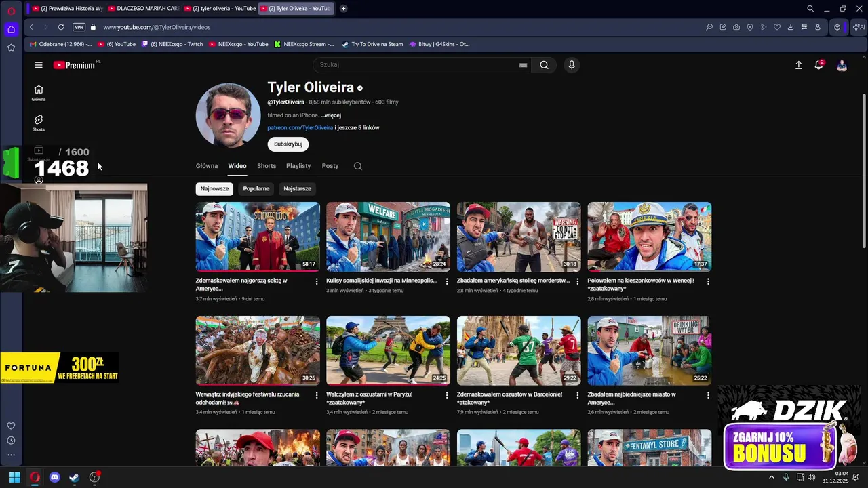868x488 pixels.
Task: Open the YouTube hamburger guide menu
Action: pos(39,65)
